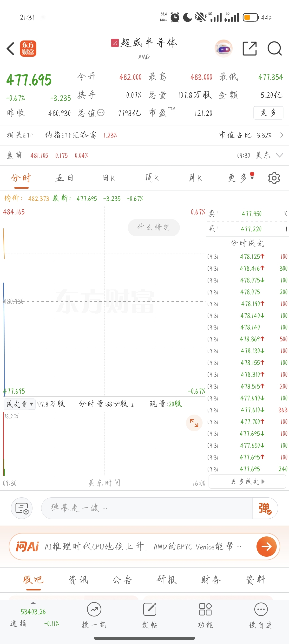Screen dimensions: 289x644
Task: Tap the muted bell status icon
Action: point(200,18)
